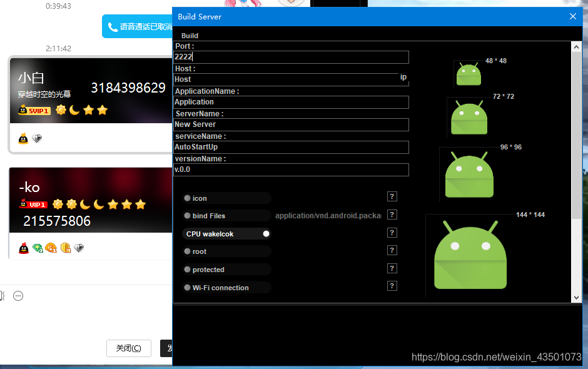588x369 pixels.
Task: Select the 72 * 72 Android icon
Action: [x=469, y=117]
